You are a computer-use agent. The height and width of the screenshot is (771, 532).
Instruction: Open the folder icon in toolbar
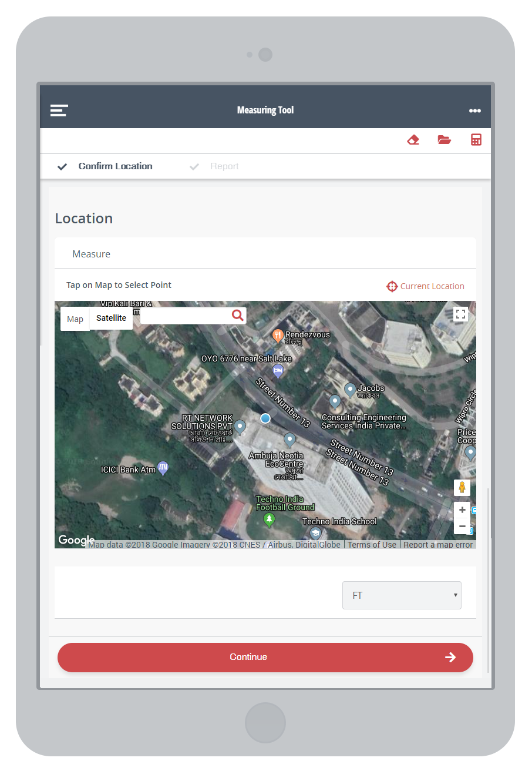point(445,140)
